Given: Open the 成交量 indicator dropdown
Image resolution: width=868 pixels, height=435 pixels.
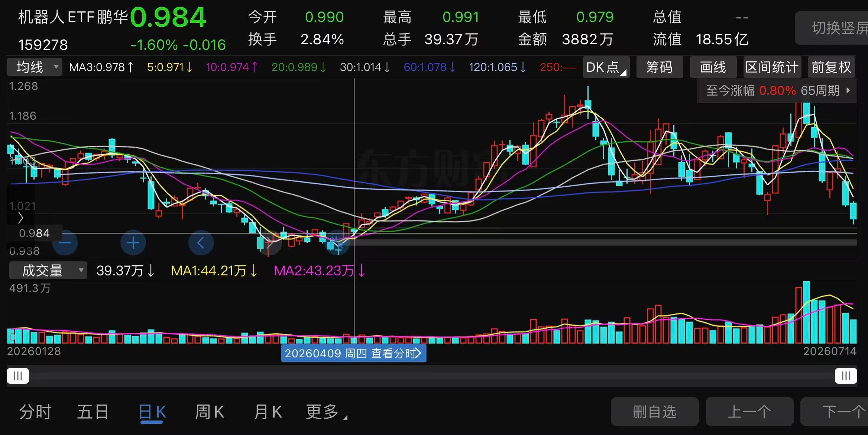Looking at the screenshot, I should click(48, 271).
